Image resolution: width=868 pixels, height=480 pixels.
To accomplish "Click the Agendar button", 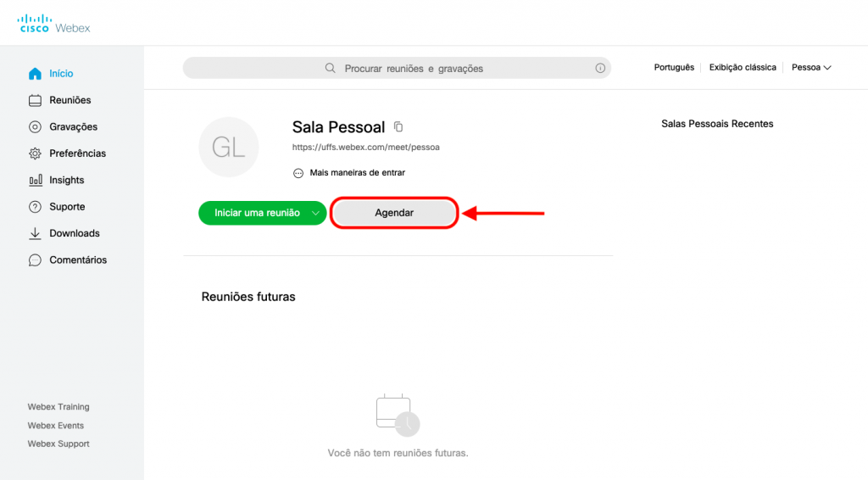I will click(394, 214).
